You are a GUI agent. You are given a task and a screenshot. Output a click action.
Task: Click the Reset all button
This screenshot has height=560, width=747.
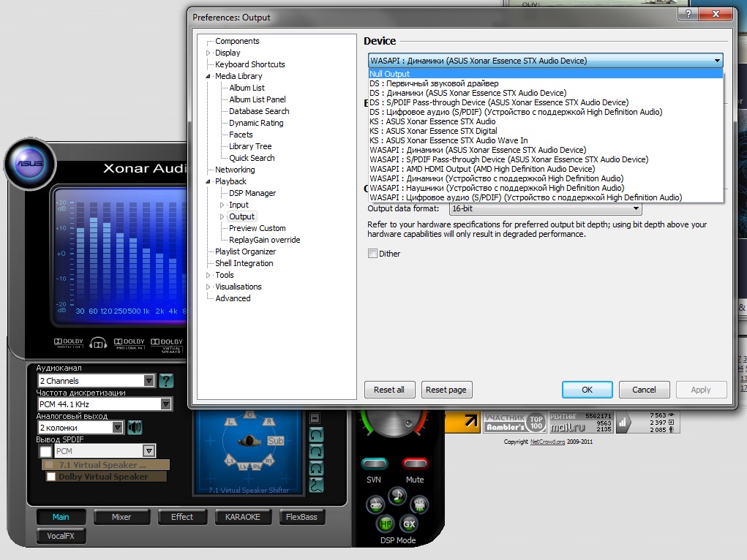tap(389, 390)
